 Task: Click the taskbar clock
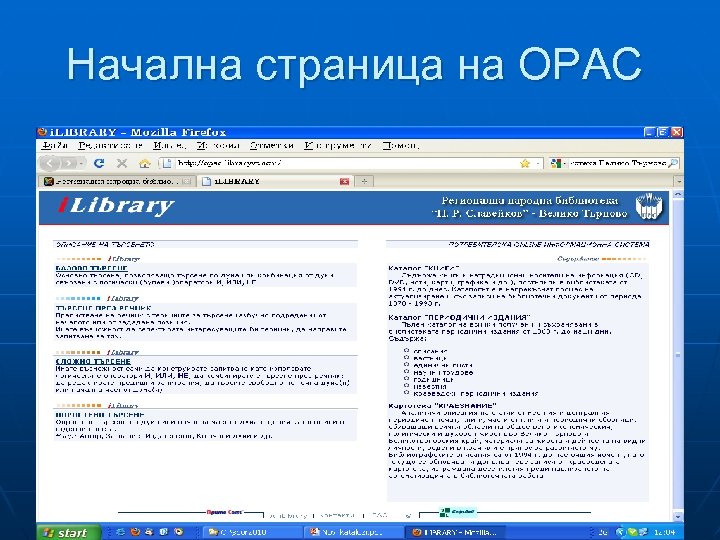tap(664, 532)
